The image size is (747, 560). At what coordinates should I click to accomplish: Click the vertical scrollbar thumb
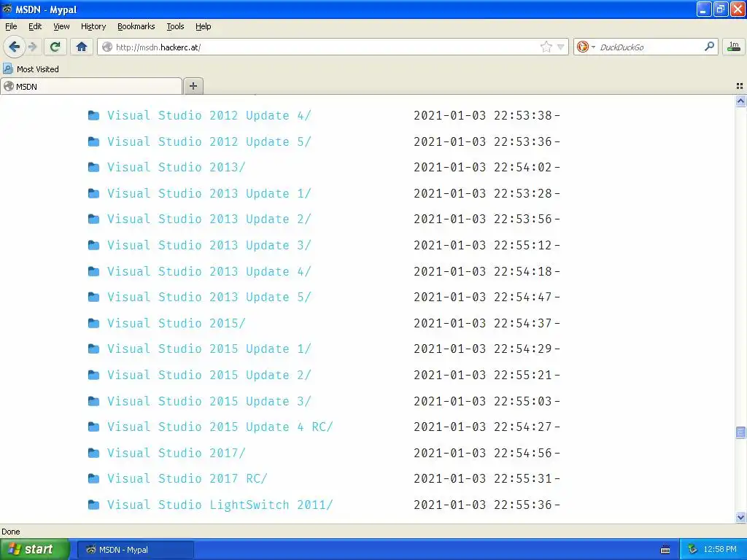pos(740,432)
